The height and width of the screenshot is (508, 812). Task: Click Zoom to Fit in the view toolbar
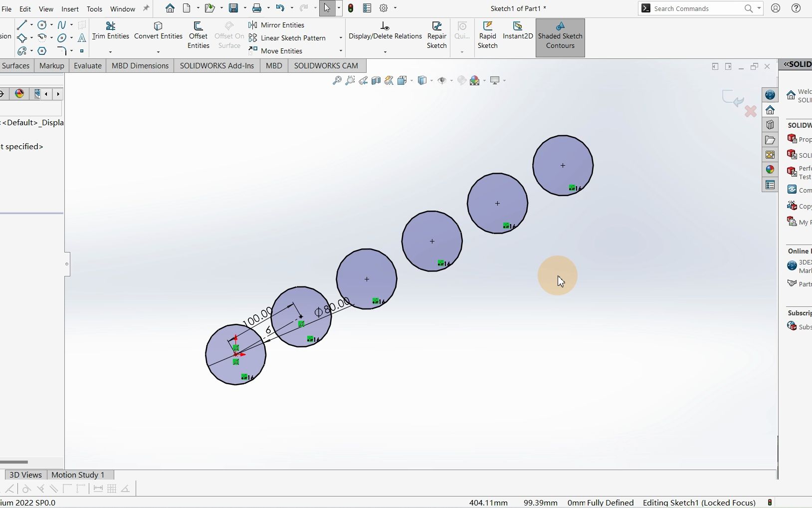[337, 80]
